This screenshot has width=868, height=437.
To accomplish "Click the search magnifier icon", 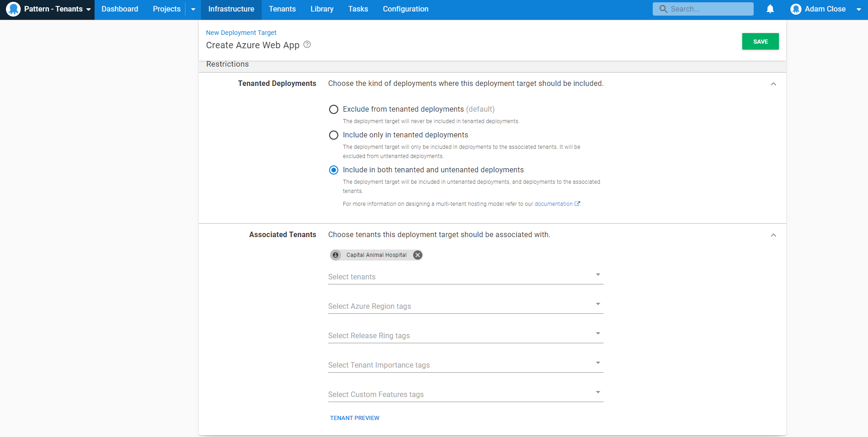I will pyautogui.click(x=663, y=9).
